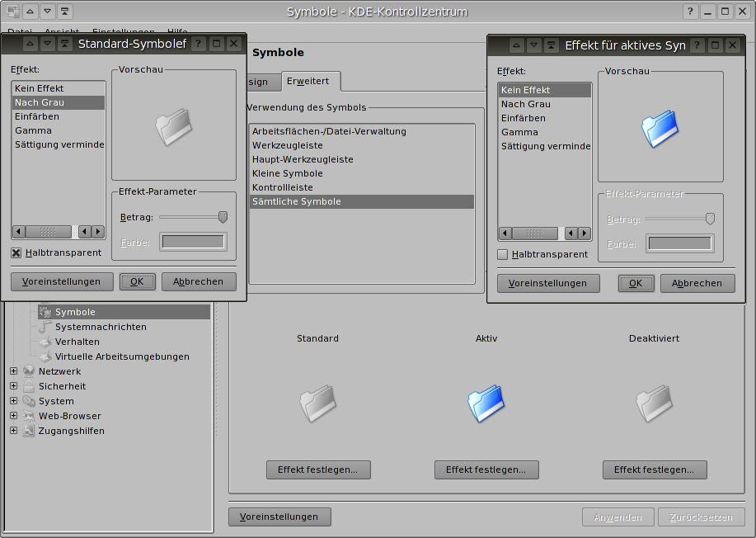The width and height of the screenshot is (756, 538).
Task: Click Voreinstellungen in Standard-Symboleffekt dialog
Action: (x=62, y=281)
